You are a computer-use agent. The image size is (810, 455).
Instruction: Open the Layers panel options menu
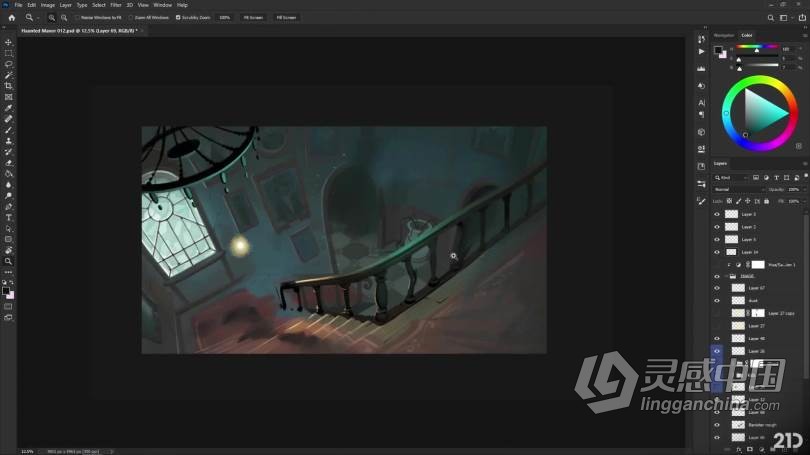[x=804, y=164]
